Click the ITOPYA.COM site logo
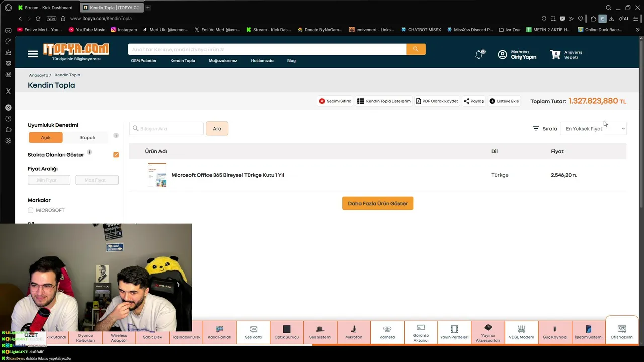This screenshot has width=644, height=362. click(76, 52)
